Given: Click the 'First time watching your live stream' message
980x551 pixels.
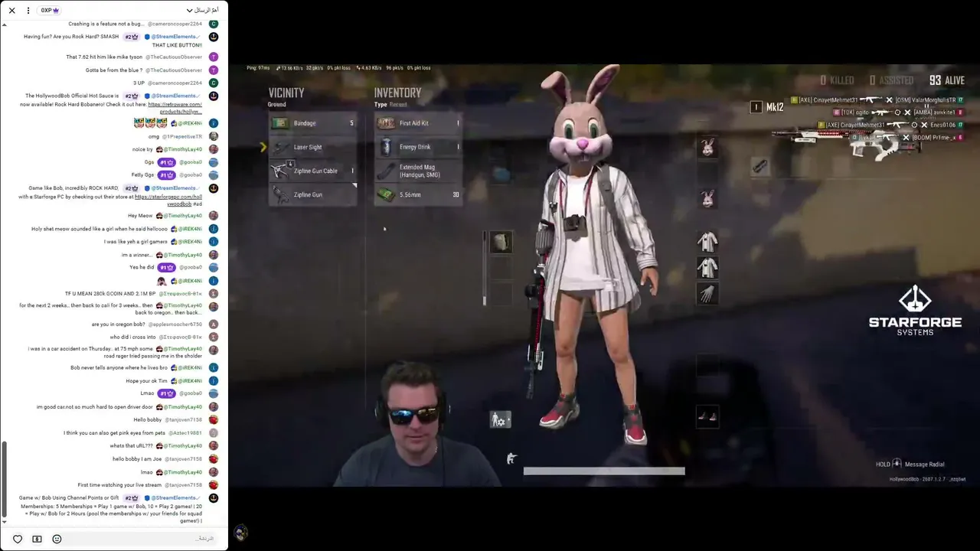Looking at the screenshot, I should (119, 484).
